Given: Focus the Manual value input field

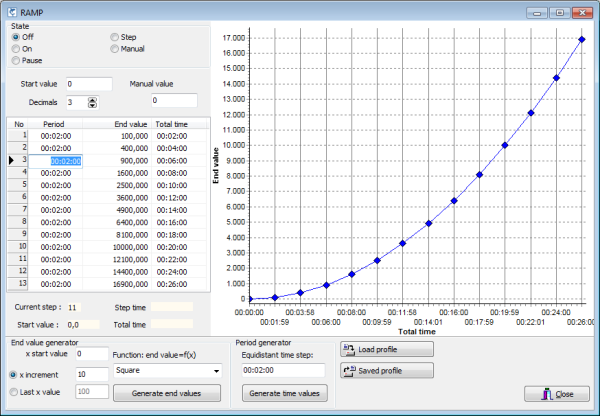Looking at the screenshot, I should tap(174, 101).
